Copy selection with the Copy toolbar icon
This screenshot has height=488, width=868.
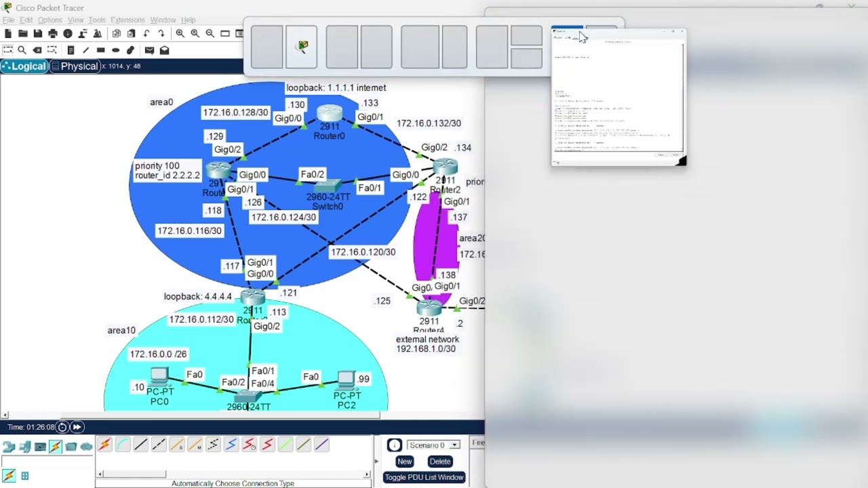coord(117,33)
